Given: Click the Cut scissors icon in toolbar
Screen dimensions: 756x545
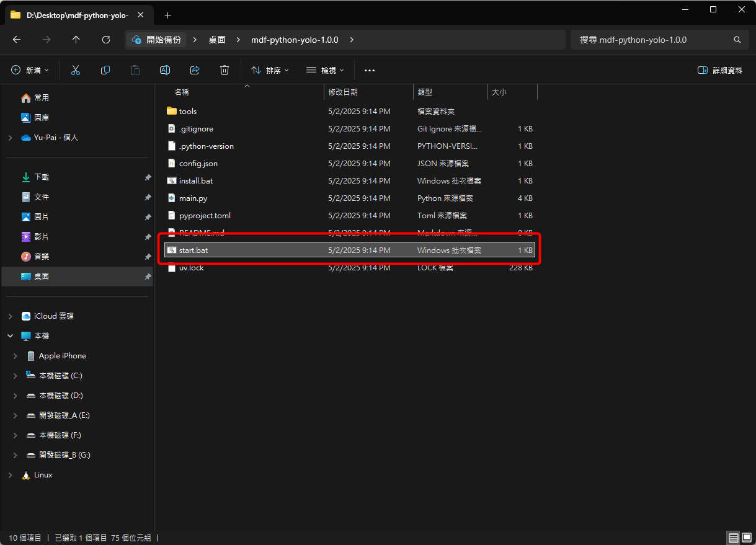Looking at the screenshot, I should 76,71.
